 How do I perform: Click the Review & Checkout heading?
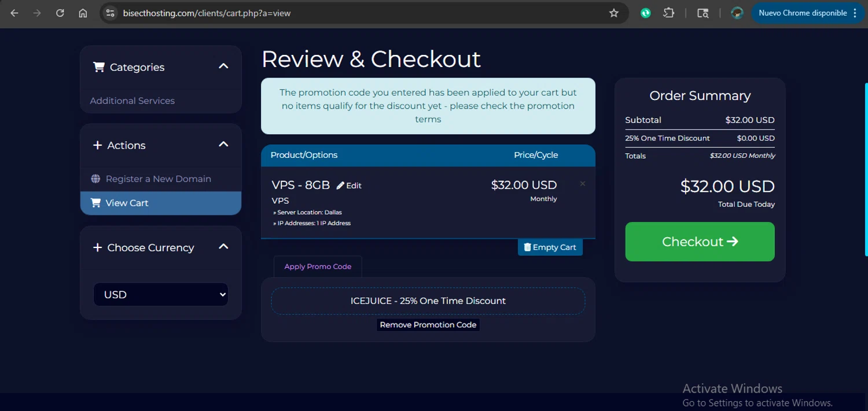point(371,59)
